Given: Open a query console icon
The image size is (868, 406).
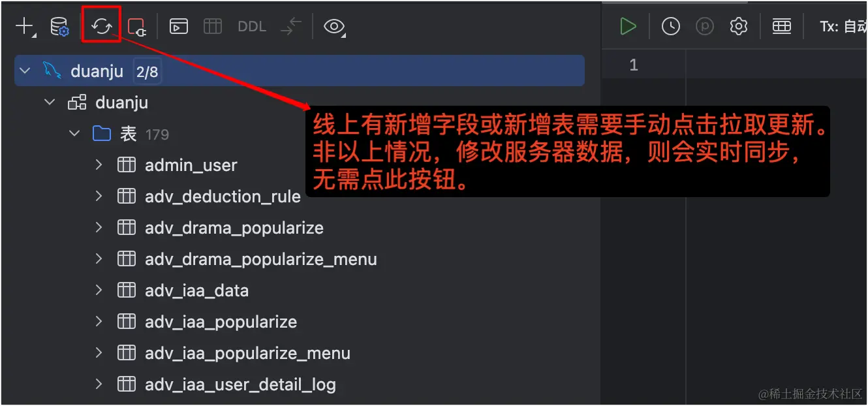Looking at the screenshot, I should (179, 26).
